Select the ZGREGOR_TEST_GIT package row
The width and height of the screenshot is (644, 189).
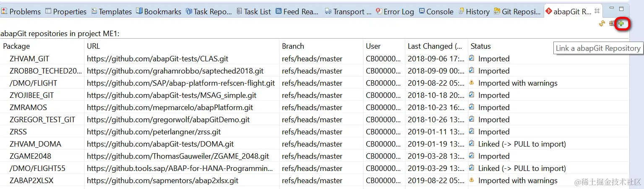42,120
